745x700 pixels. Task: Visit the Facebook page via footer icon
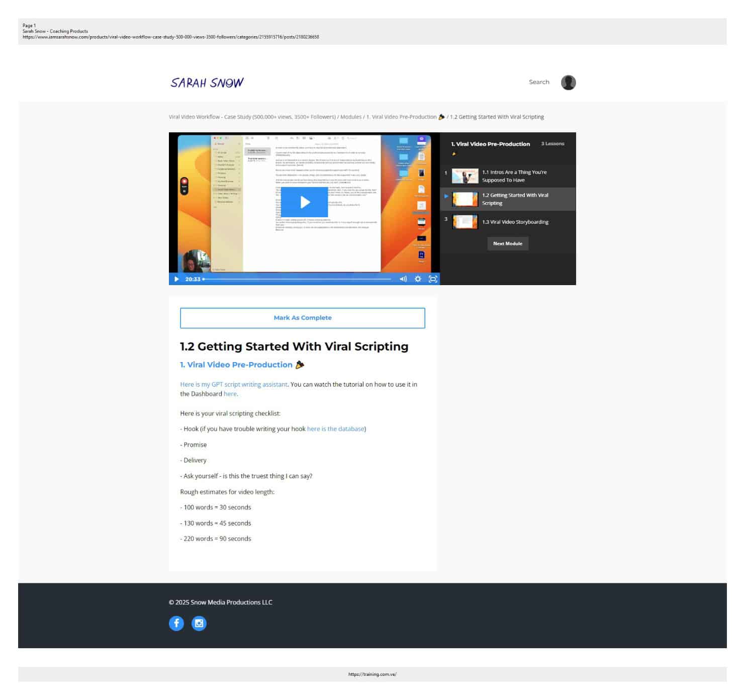pos(176,624)
